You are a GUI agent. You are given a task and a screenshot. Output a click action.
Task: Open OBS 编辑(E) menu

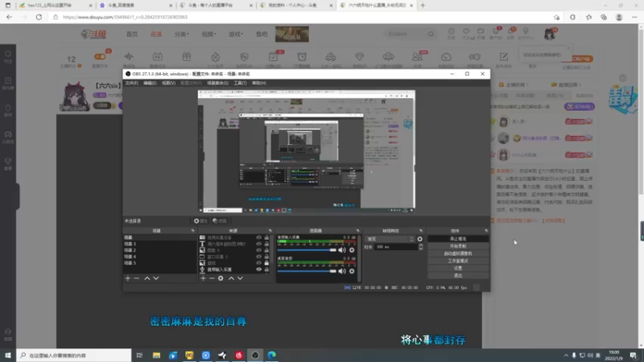pyautogui.click(x=150, y=84)
